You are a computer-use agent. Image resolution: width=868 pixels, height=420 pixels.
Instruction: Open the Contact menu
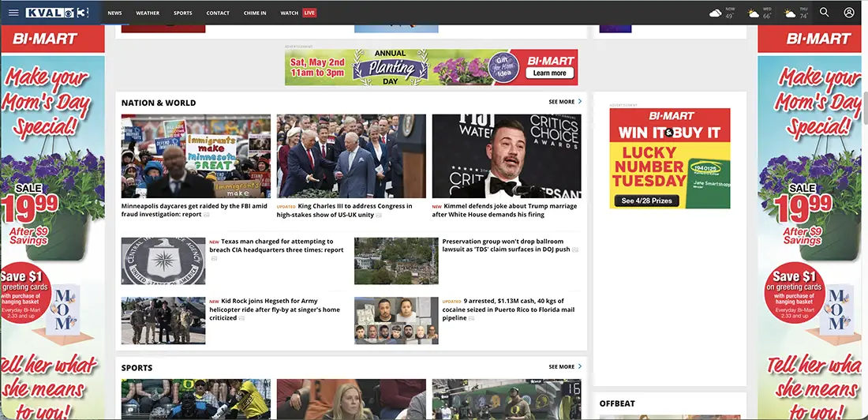[x=218, y=13]
